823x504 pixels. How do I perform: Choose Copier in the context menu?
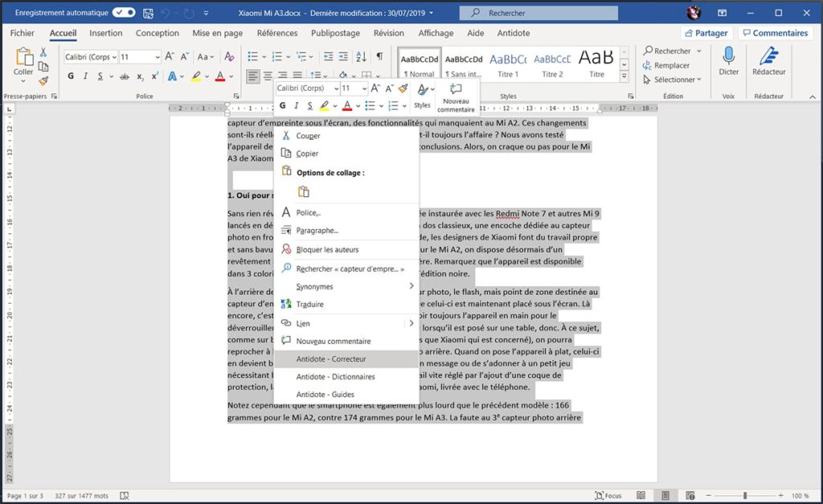pyautogui.click(x=346, y=154)
